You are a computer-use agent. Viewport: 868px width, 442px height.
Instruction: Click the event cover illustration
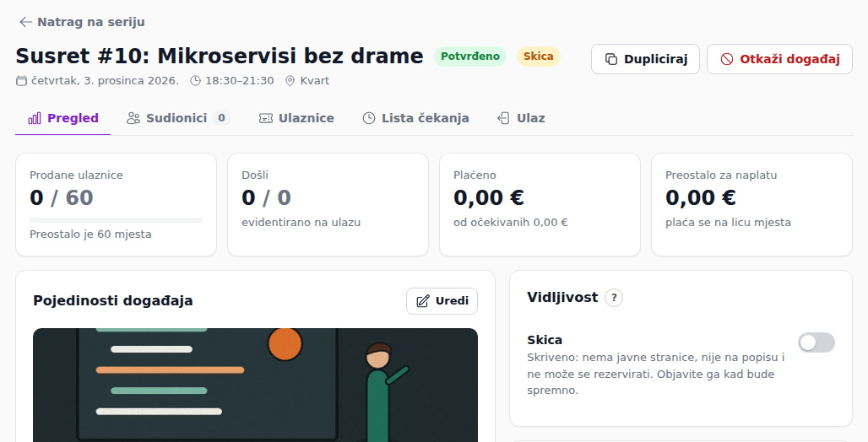click(x=255, y=385)
